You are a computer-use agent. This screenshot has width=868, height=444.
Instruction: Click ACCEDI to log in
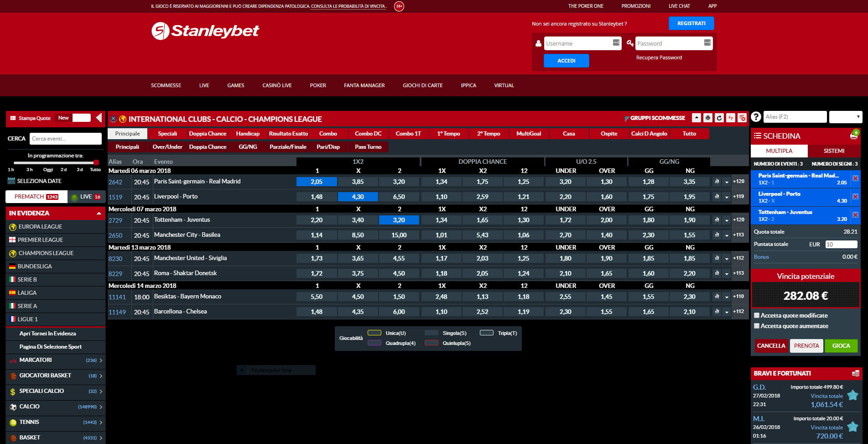[566, 60]
